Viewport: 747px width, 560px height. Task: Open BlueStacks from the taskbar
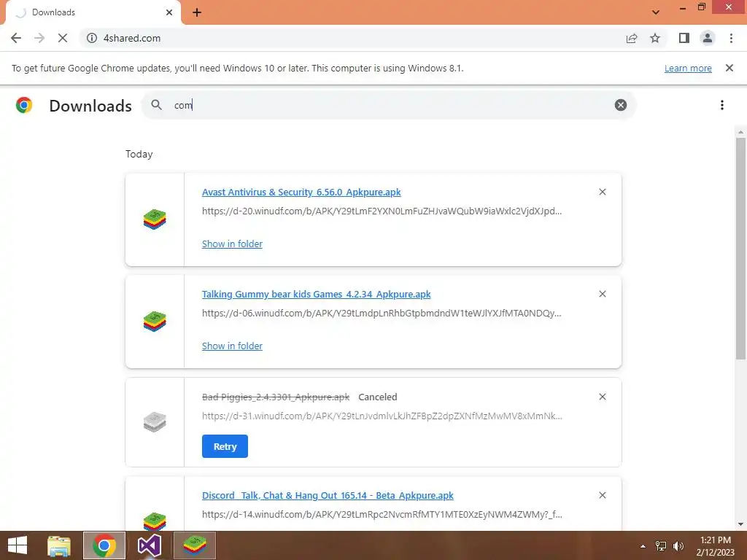[194, 545]
